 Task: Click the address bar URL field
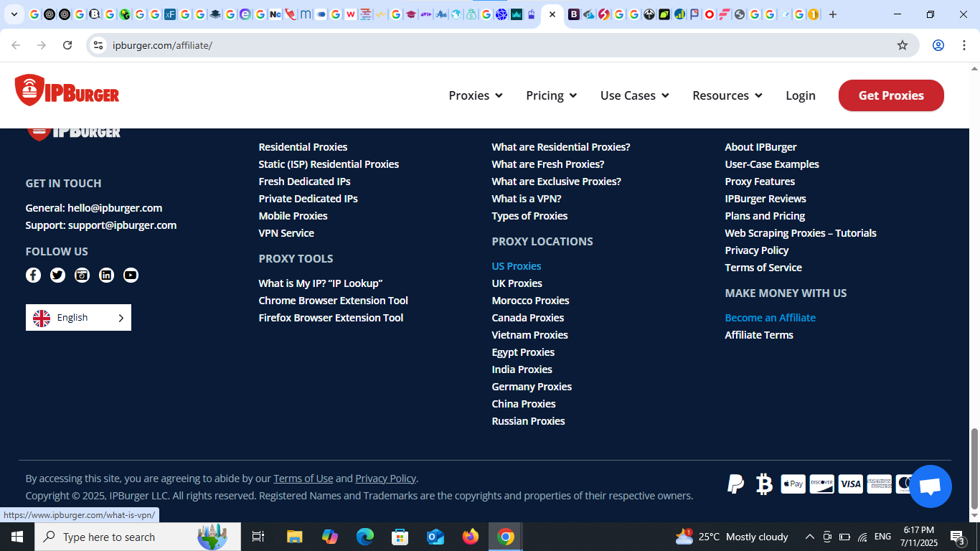pos(502,45)
